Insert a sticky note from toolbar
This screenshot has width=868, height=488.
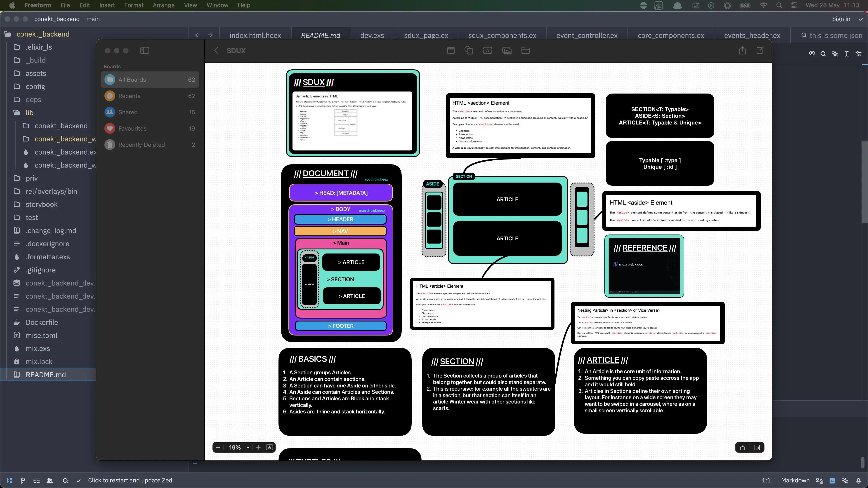pos(451,51)
